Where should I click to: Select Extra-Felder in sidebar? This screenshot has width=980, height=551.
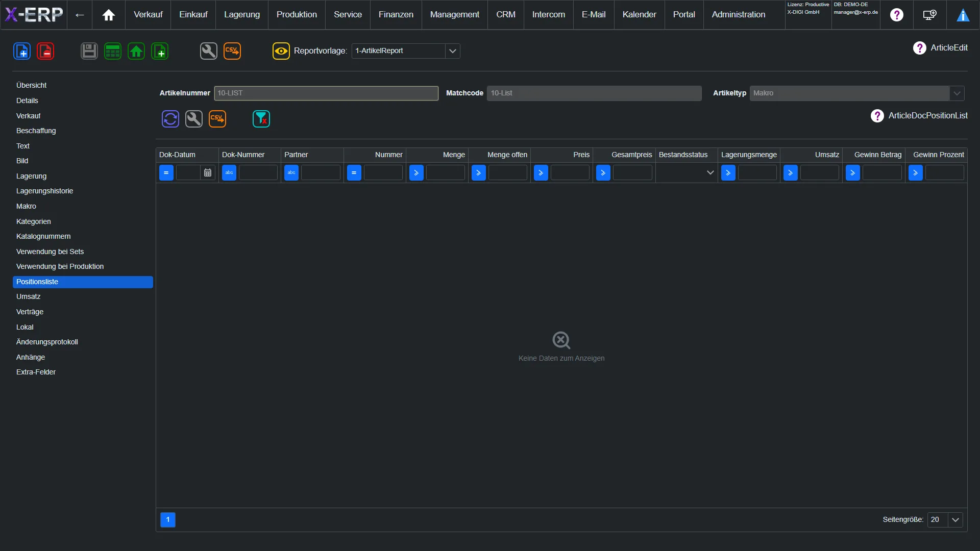point(83,372)
